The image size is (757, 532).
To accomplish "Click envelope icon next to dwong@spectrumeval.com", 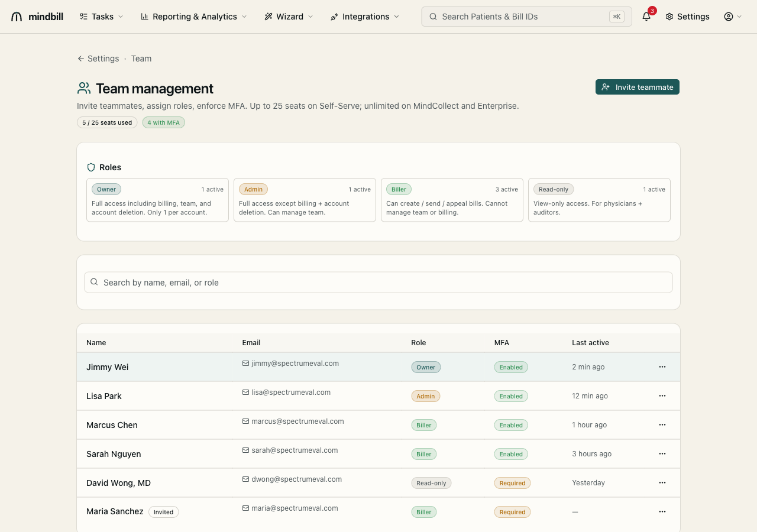I will [x=245, y=479].
